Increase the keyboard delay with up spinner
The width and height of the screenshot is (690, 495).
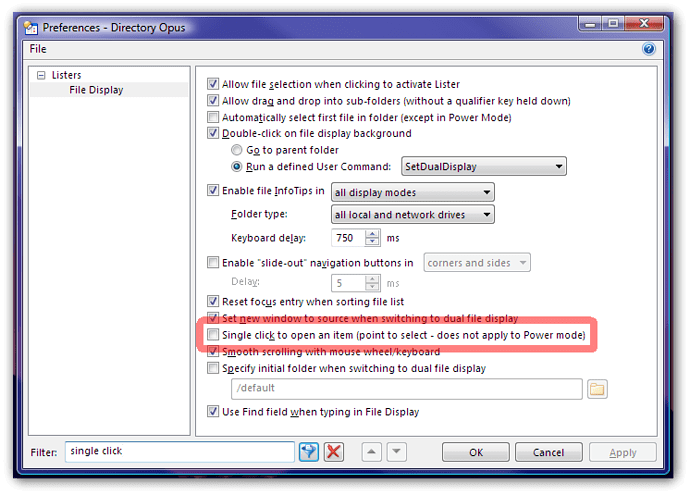click(x=372, y=234)
